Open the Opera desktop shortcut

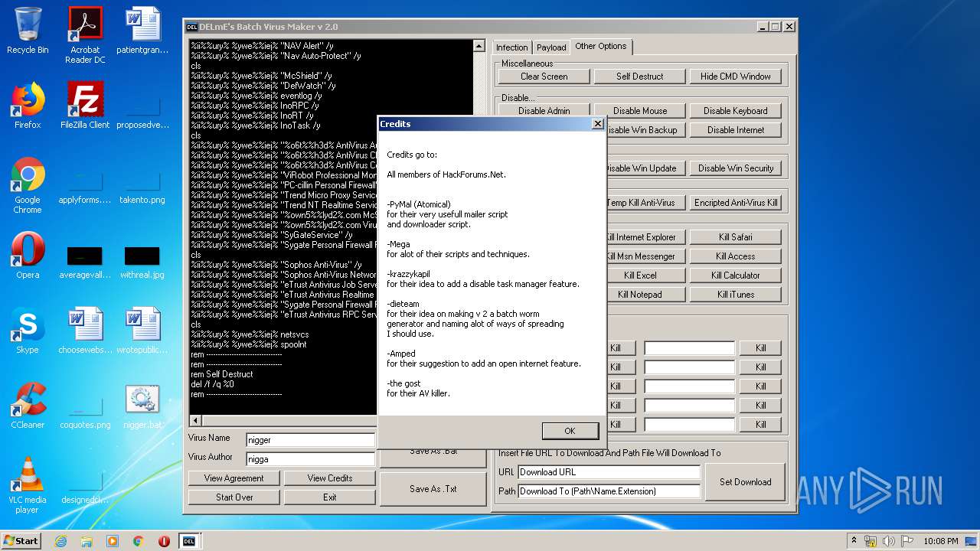28,256
